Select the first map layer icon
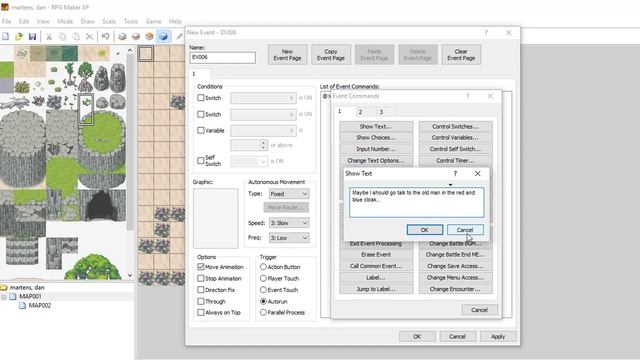The image size is (640, 360). 122,37
